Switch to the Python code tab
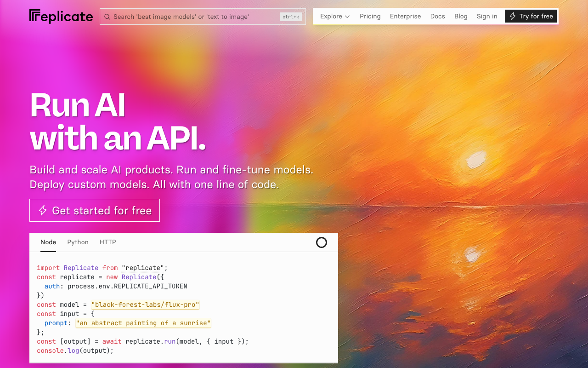 78,242
